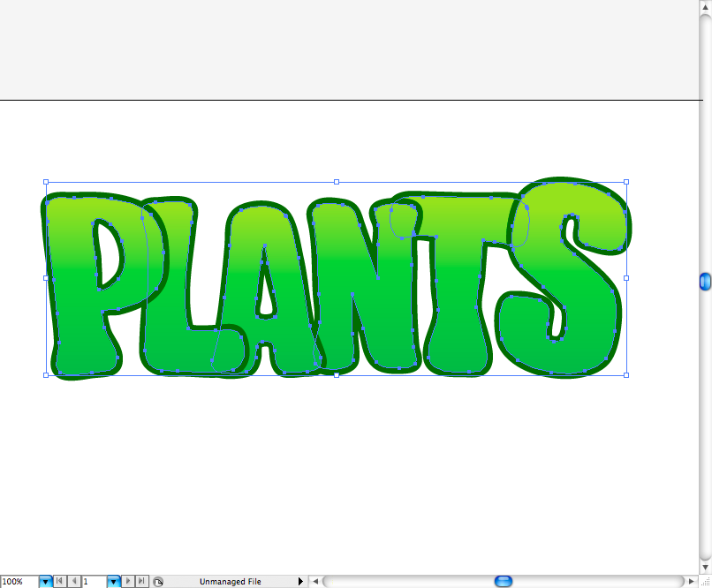Viewport: 712px width, 588px height.
Task: Click the horizontal scrollbar thumb
Action: click(504, 581)
